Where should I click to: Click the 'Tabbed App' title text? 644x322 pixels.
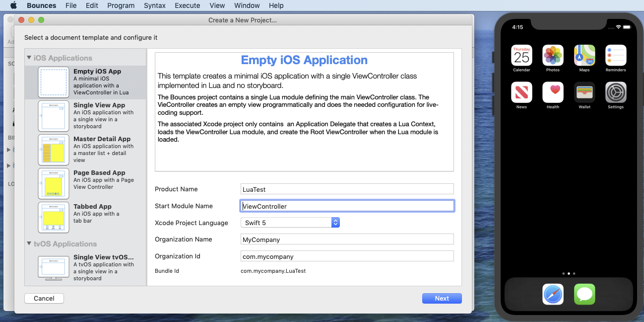pos(92,206)
